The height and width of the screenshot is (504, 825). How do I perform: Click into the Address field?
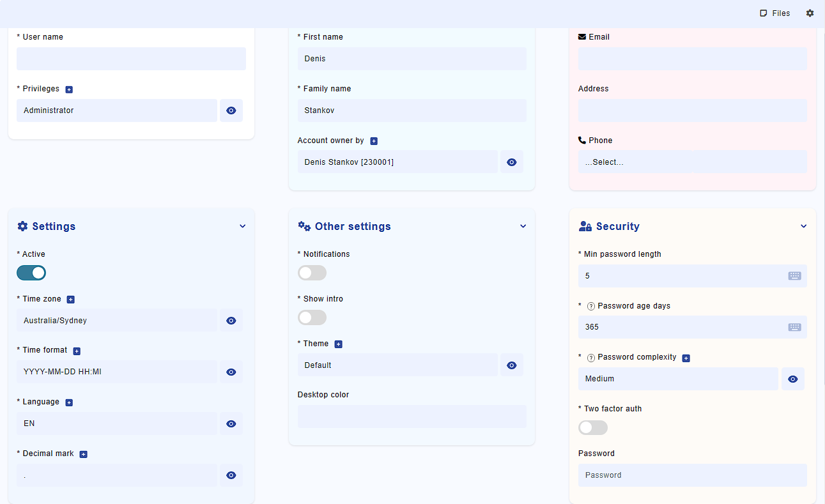pyautogui.click(x=693, y=111)
